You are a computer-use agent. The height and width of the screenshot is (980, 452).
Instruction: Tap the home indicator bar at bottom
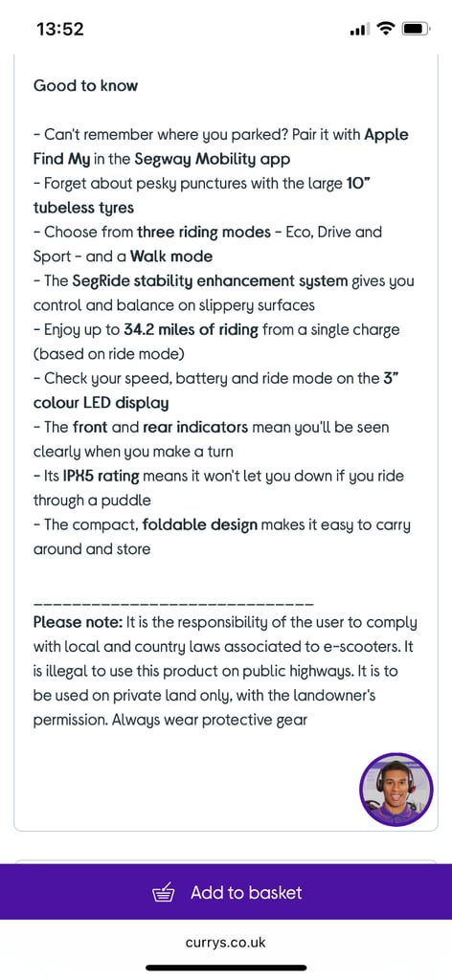coord(226,968)
